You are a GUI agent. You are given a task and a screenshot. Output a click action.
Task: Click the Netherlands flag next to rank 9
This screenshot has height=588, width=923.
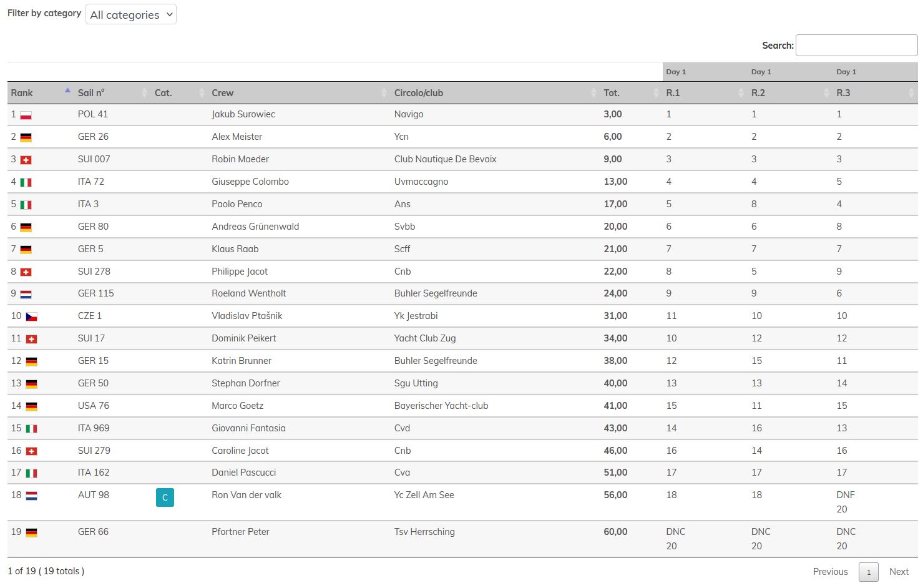pos(26,295)
